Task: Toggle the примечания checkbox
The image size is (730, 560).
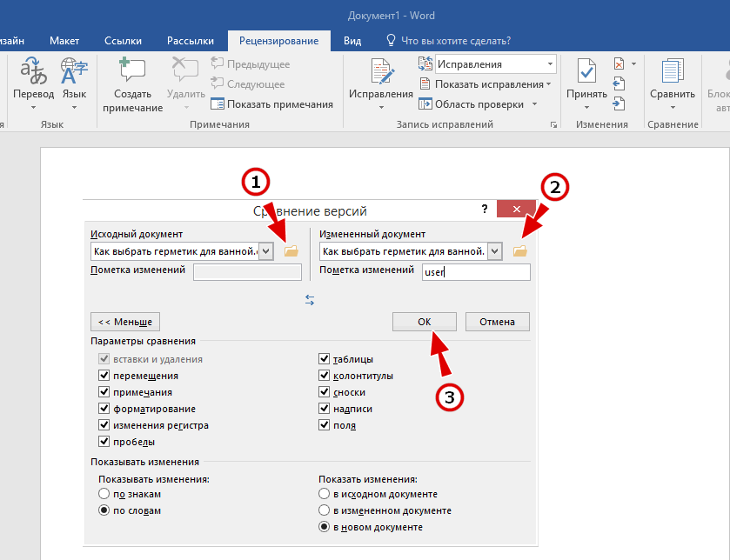Action: click(x=104, y=392)
